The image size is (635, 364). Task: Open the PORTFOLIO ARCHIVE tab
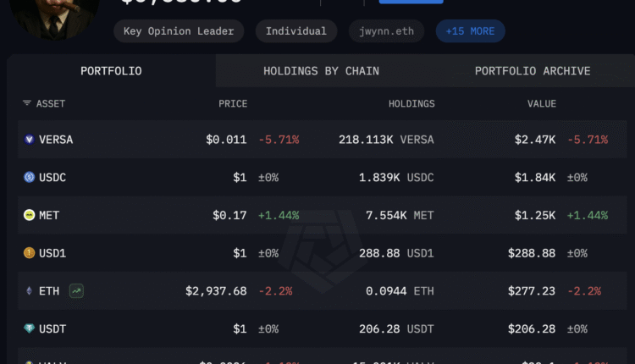533,71
